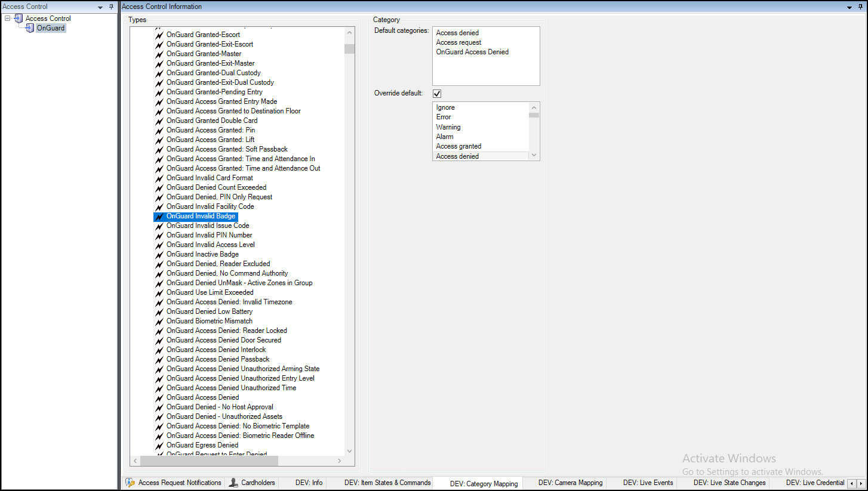
Task: Select the OnGuard Invalid Badge event icon
Action: pyautogui.click(x=158, y=216)
